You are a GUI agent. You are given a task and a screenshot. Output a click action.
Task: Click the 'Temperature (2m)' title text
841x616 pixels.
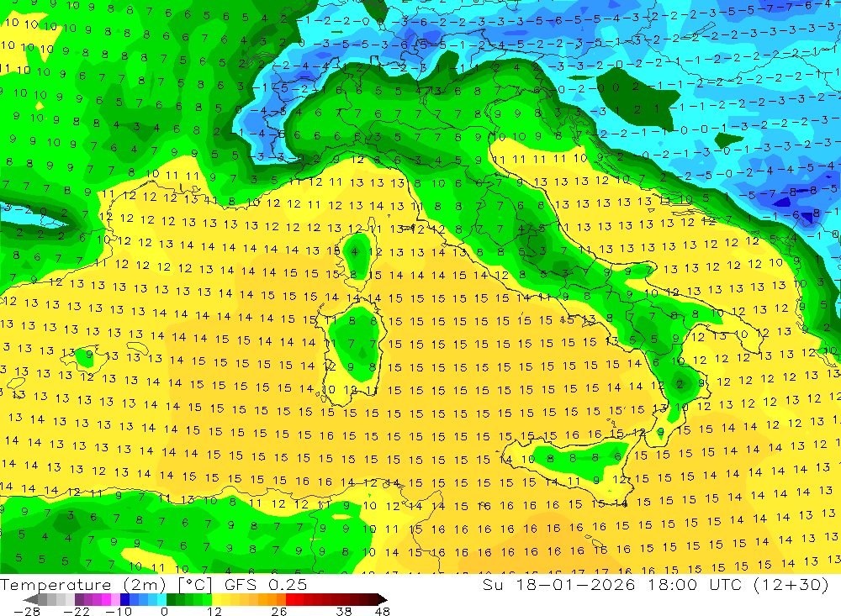click(x=83, y=585)
